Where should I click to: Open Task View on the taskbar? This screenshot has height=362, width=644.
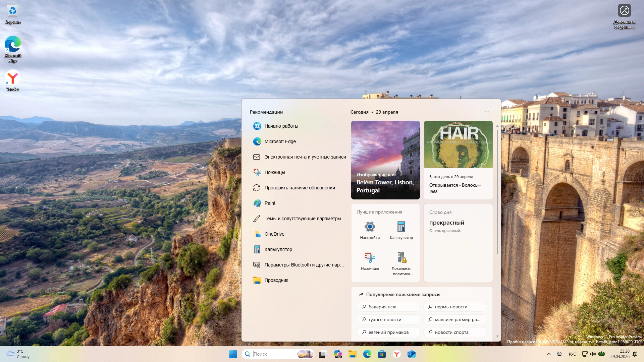tap(322, 354)
